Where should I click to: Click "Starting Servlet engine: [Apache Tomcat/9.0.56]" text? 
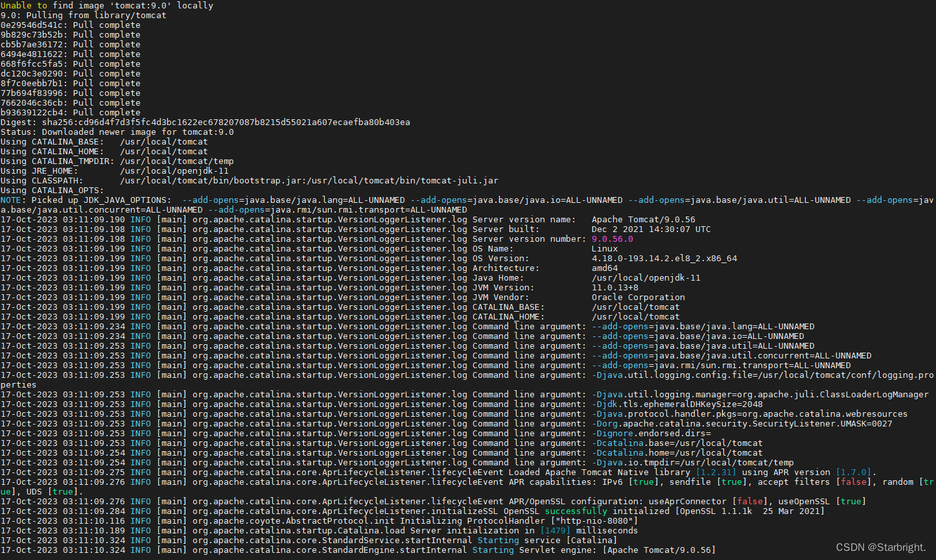click(x=594, y=550)
